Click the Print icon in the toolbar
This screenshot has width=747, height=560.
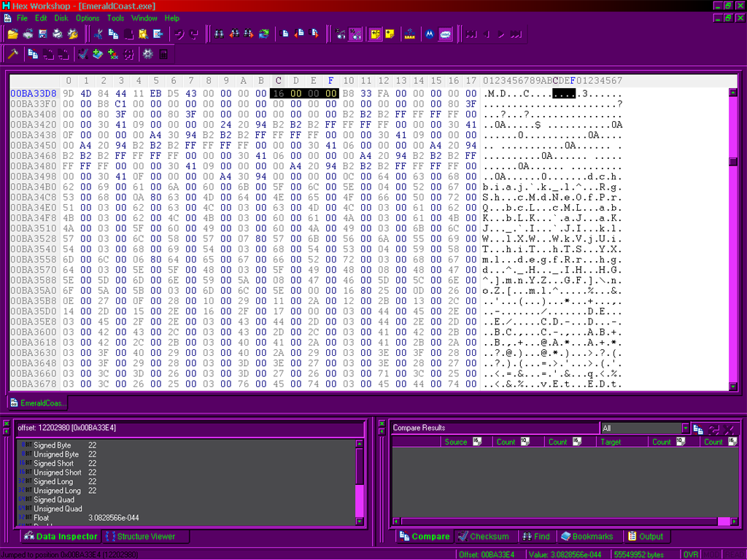pyautogui.click(x=58, y=34)
